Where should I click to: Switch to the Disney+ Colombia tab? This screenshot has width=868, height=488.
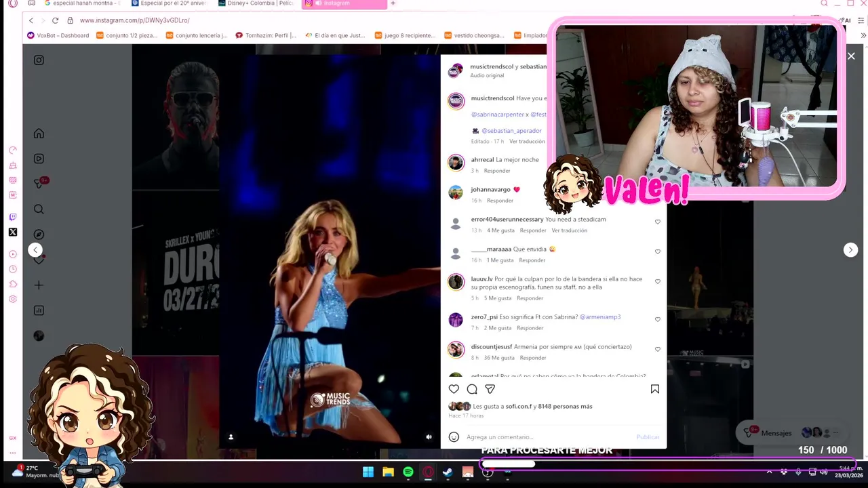pyautogui.click(x=256, y=3)
